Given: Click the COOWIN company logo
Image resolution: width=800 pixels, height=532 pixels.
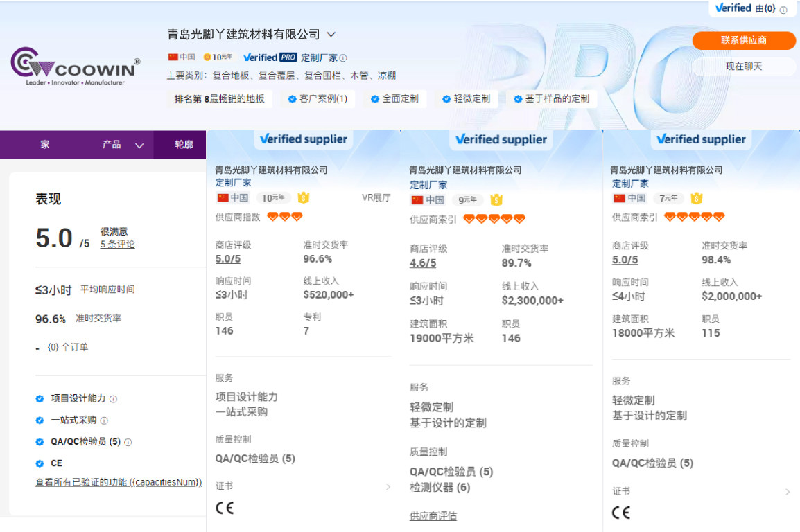Looking at the screenshot, I should [x=75, y=66].
